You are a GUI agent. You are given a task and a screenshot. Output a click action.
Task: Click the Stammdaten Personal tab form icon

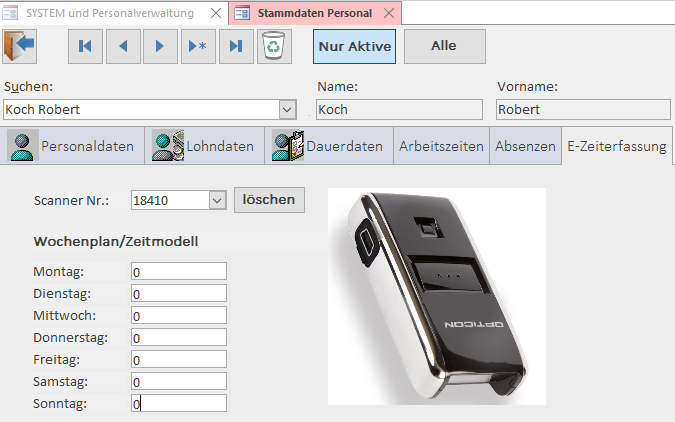242,13
